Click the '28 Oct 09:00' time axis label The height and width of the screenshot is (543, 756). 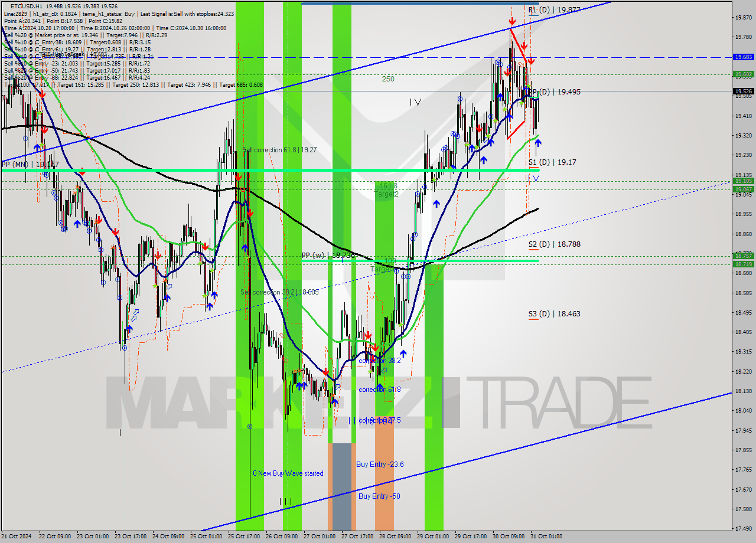(396, 537)
